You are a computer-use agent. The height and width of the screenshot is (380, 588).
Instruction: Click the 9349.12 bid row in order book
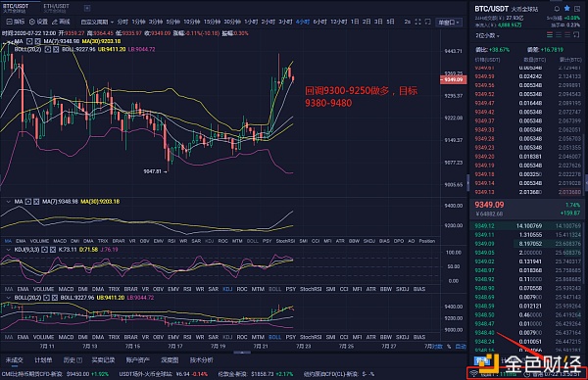[x=527, y=226]
